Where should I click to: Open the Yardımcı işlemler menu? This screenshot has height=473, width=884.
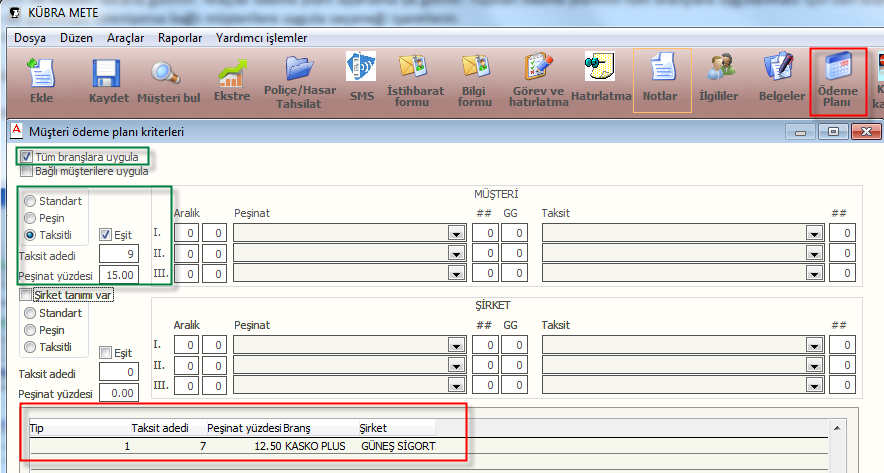(261, 38)
